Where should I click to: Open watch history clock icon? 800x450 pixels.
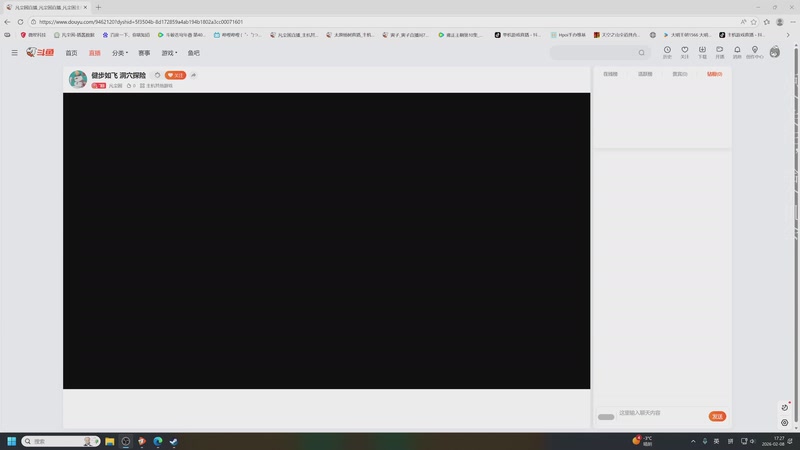667,52
